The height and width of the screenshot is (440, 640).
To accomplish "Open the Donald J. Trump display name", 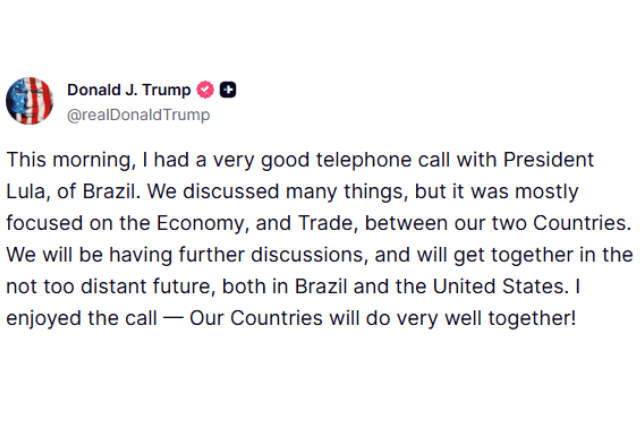I will click(x=128, y=90).
